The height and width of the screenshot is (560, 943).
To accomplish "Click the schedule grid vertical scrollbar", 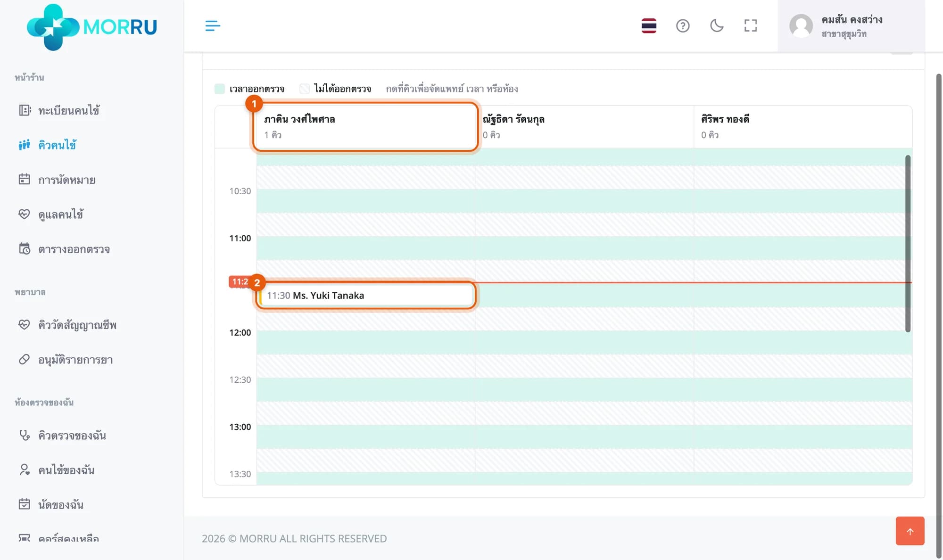I will point(908,244).
